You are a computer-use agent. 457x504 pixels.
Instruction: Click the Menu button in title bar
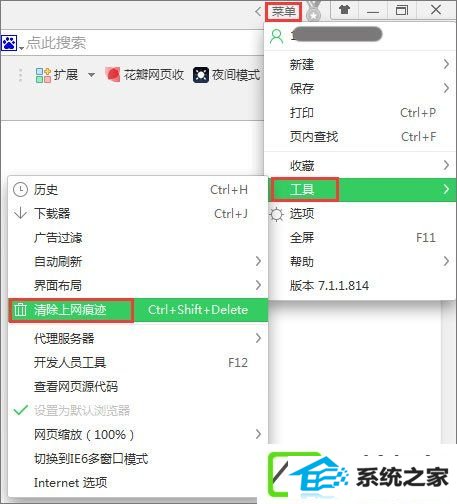tap(283, 11)
